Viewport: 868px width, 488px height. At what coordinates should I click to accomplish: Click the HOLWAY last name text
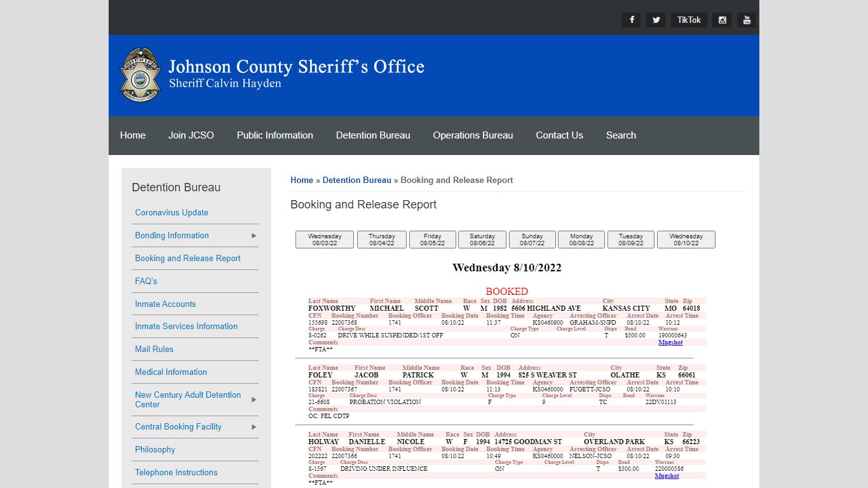pyautogui.click(x=324, y=442)
